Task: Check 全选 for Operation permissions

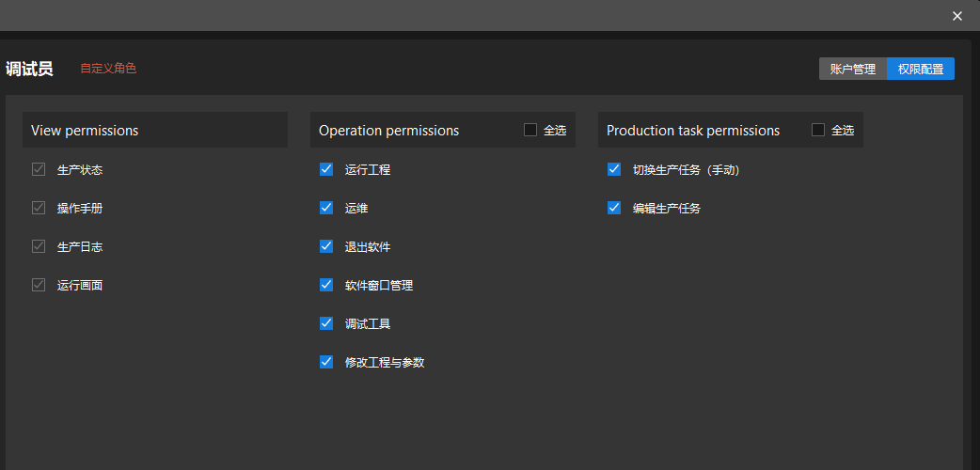Action: [530, 130]
